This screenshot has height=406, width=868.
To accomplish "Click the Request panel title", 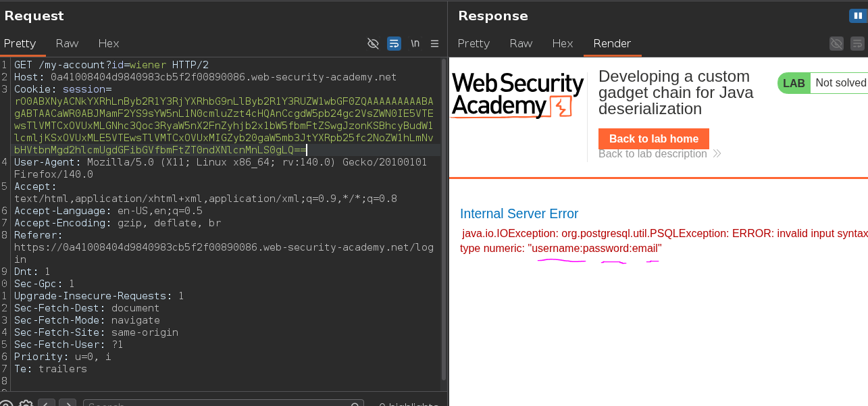I will [34, 16].
